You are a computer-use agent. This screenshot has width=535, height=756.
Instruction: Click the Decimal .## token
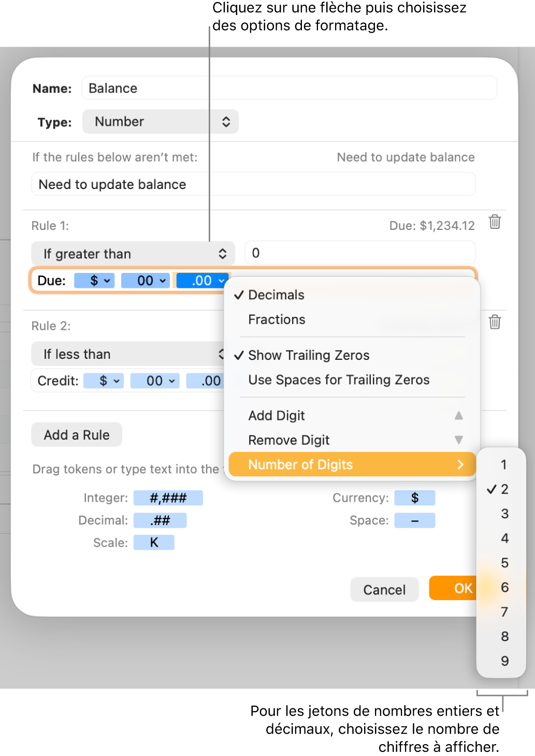pyautogui.click(x=160, y=520)
